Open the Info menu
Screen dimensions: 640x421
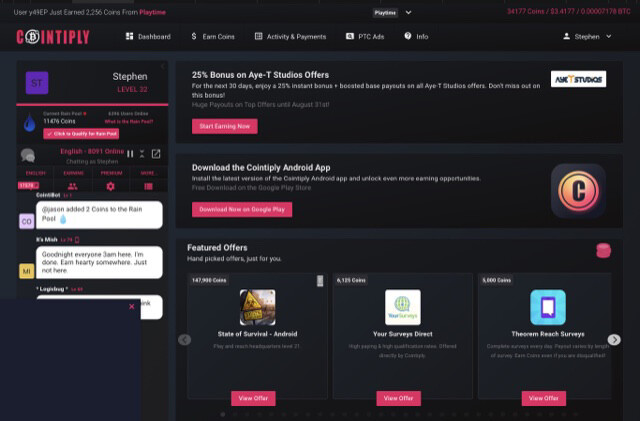416,36
